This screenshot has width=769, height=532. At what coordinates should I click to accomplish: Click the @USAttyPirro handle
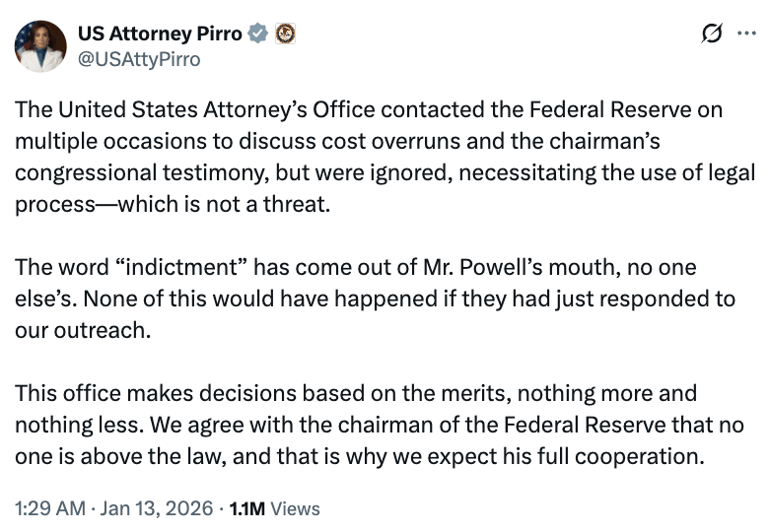(x=139, y=59)
